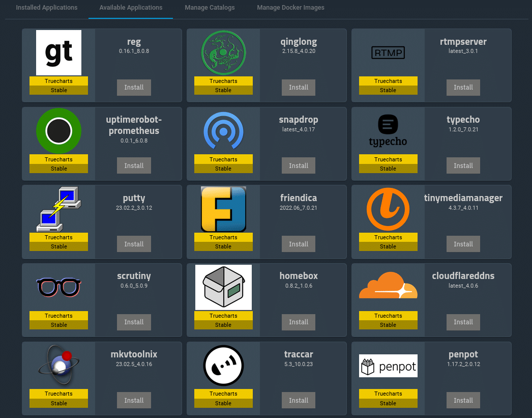
Task: Select the Available Applications tab
Action: pyautogui.click(x=131, y=8)
